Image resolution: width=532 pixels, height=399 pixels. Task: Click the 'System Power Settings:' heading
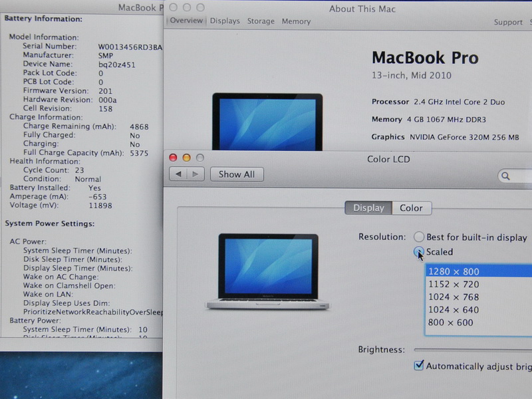50,223
